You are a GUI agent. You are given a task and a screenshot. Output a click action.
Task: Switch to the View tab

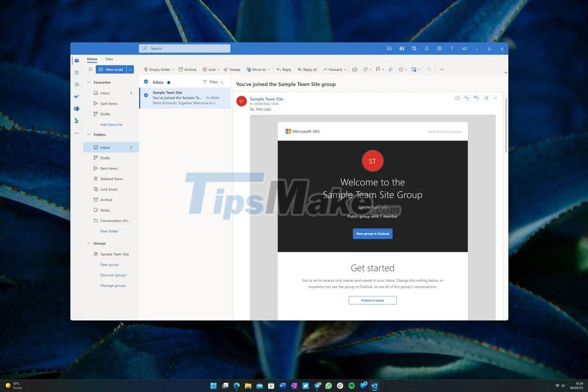coord(109,59)
